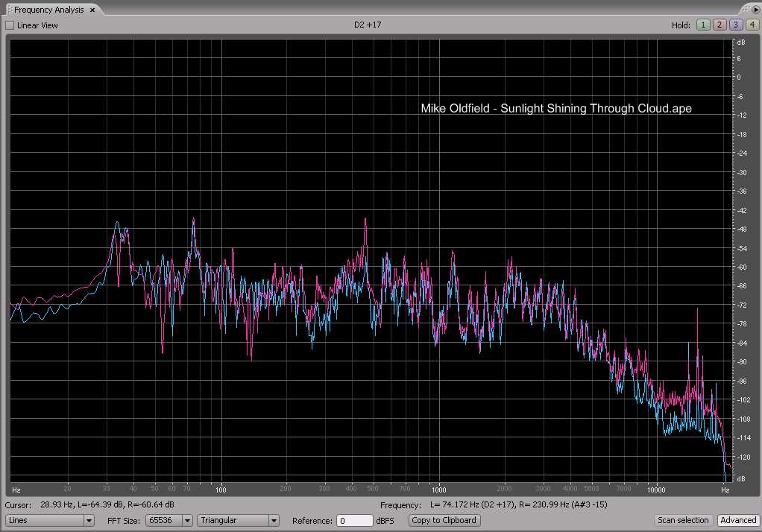Toggle Hold button 3
This screenshot has width=762, height=532.
pos(736,25)
